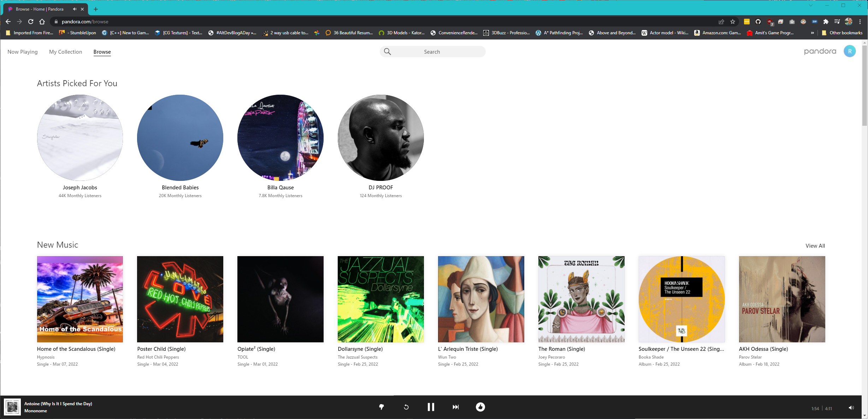The height and width of the screenshot is (419, 868).
Task: Click Antoine song title in player
Action: pos(58,404)
